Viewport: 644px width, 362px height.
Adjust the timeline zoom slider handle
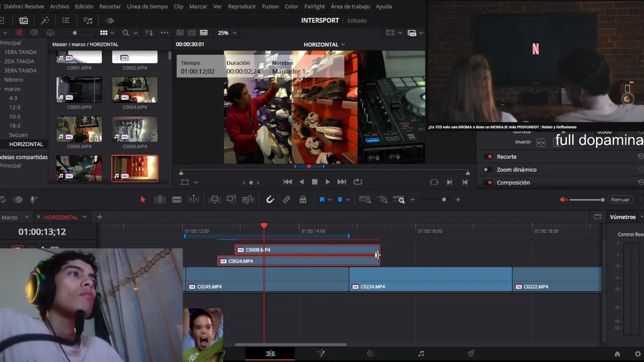[444, 200]
